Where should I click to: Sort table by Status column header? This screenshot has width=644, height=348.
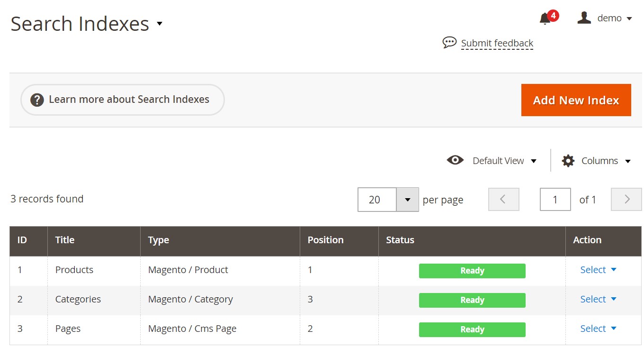[400, 240]
